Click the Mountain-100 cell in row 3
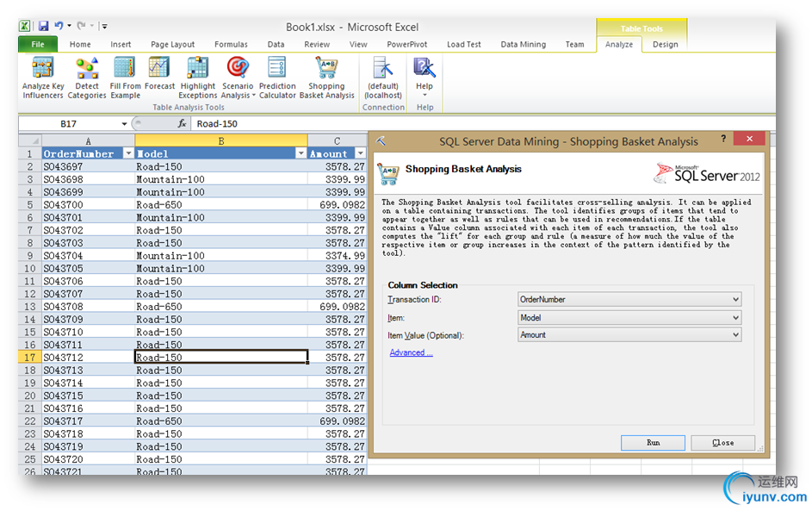Image resolution: width=812 pixels, height=511 pixels. (221, 179)
